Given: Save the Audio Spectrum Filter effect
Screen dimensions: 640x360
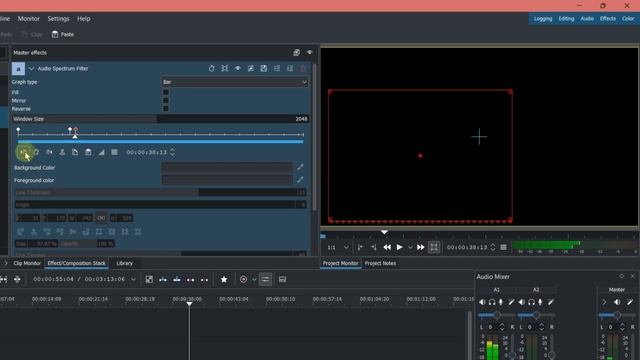Looking at the screenshot, I should [x=264, y=69].
